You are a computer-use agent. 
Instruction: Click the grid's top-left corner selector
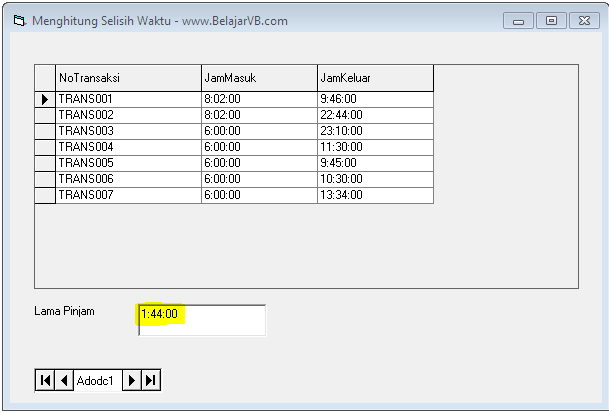(x=45, y=78)
